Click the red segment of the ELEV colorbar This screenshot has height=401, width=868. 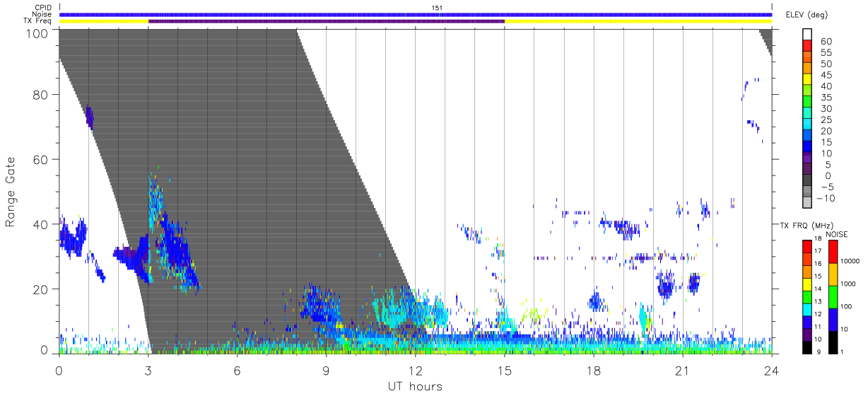click(x=807, y=45)
